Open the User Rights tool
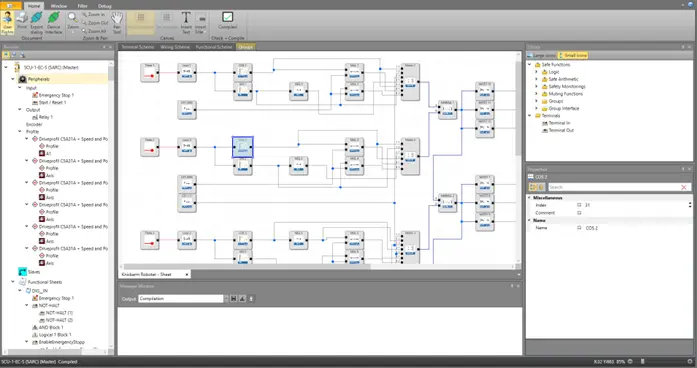Image resolution: width=697 pixels, height=368 pixels. 8,23
